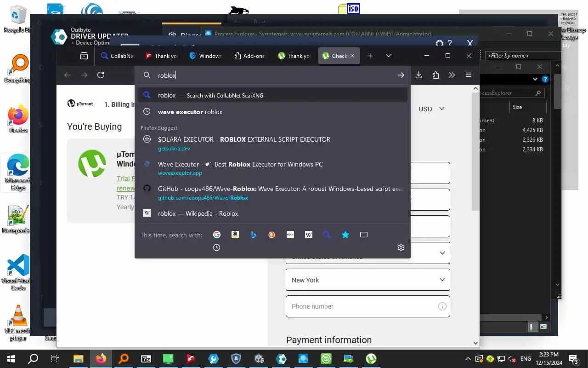Screen dimensions: 588x368
Task: Search history with the clock icon
Action: (217, 247)
